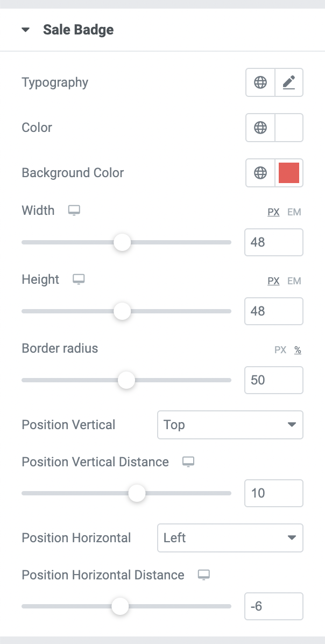Collapse the Sale Badge section
Image resolution: width=325 pixels, height=644 pixels.
[26, 30]
